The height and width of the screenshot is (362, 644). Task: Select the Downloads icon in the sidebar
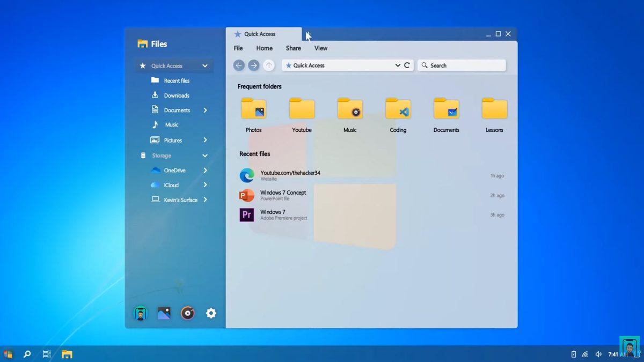156,95
